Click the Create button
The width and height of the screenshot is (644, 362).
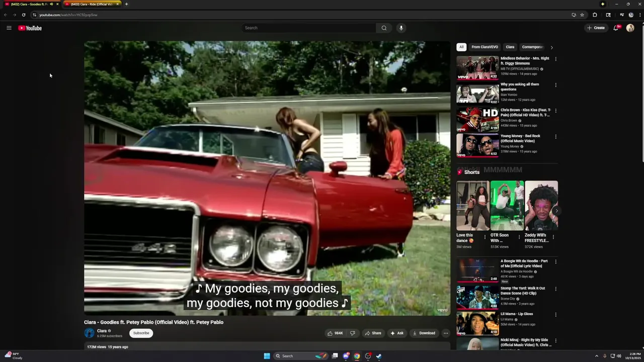point(596,28)
